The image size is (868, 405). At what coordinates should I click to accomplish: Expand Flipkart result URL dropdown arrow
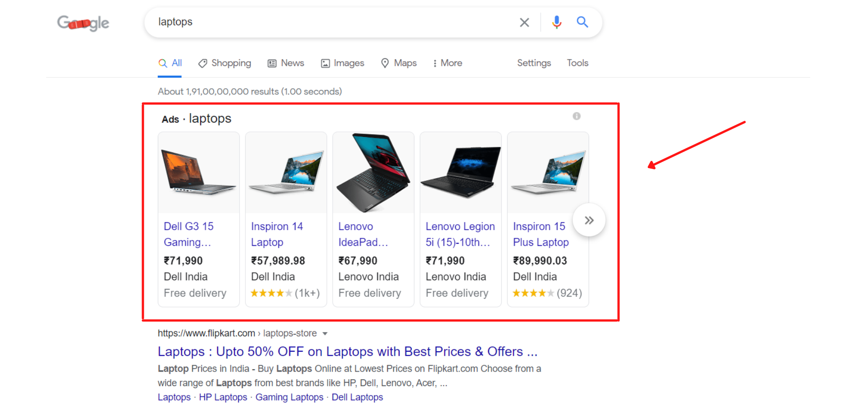325,334
